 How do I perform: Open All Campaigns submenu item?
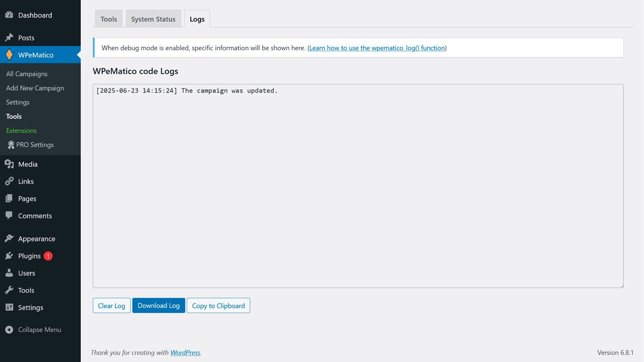coord(27,74)
